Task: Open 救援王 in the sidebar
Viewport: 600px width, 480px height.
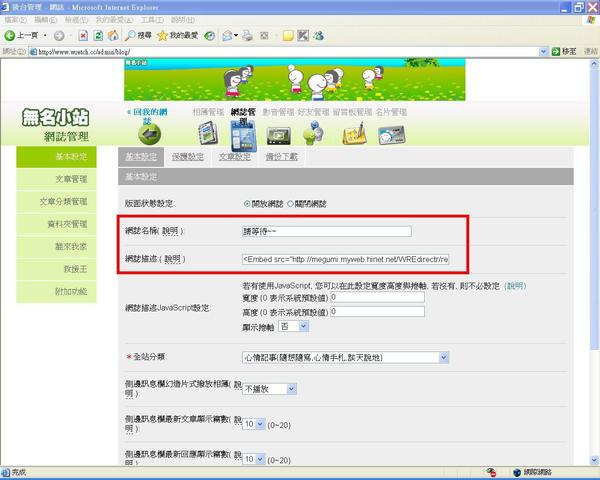Action: click(x=56, y=269)
